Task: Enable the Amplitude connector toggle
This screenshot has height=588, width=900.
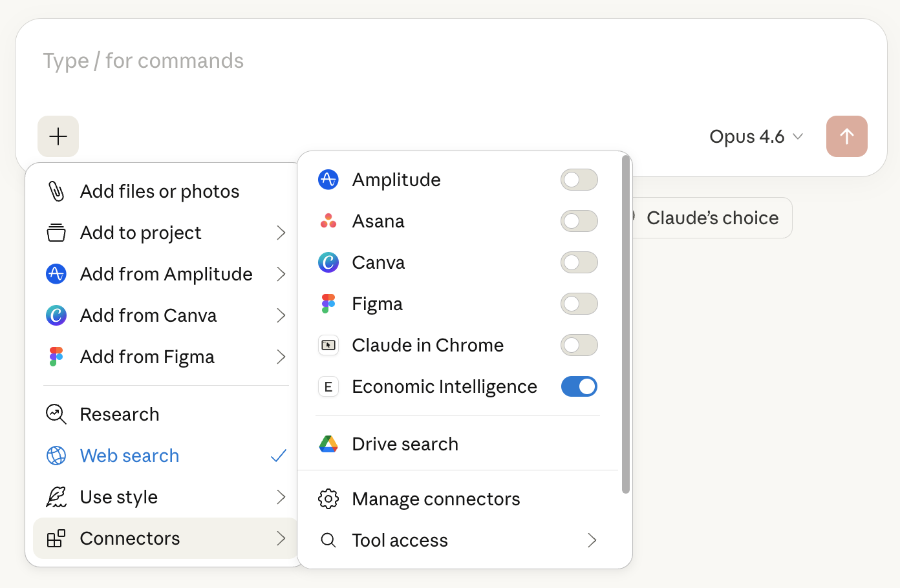Action: point(579,180)
